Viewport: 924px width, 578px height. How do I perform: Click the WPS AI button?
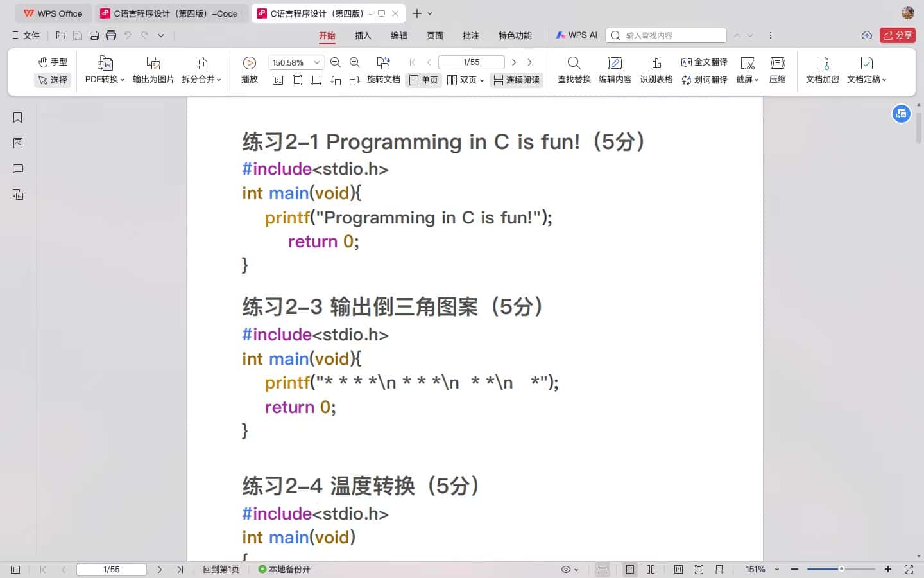pyautogui.click(x=577, y=35)
